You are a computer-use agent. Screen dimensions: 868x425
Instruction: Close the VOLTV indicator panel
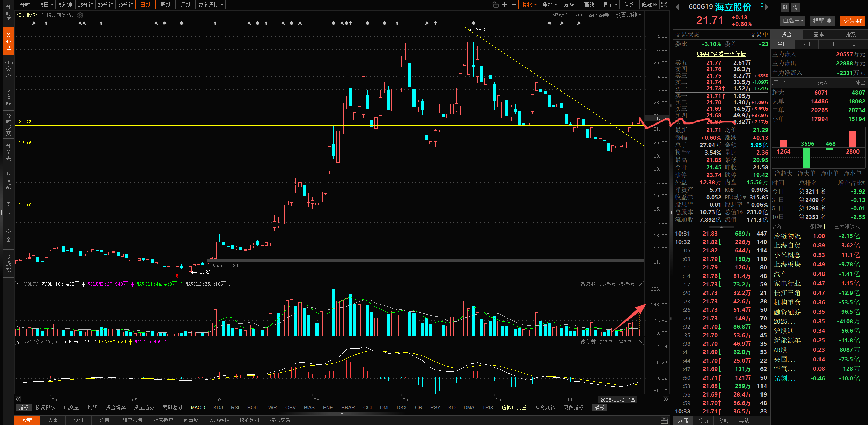[x=641, y=284]
